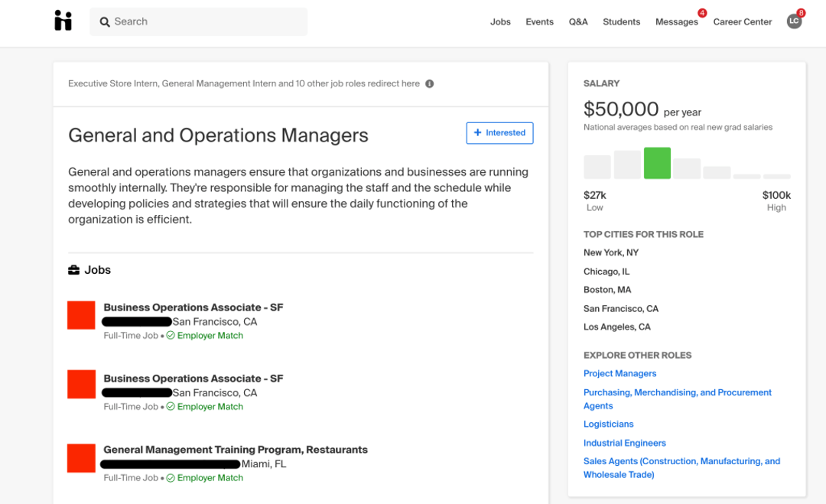Open the Q&A section
Viewport: 826px width, 504px height.
pos(578,21)
